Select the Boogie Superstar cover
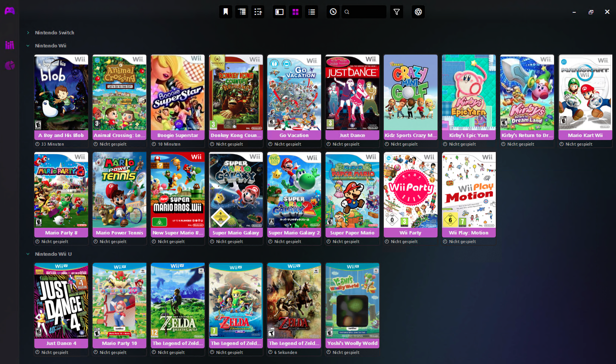 click(x=178, y=93)
